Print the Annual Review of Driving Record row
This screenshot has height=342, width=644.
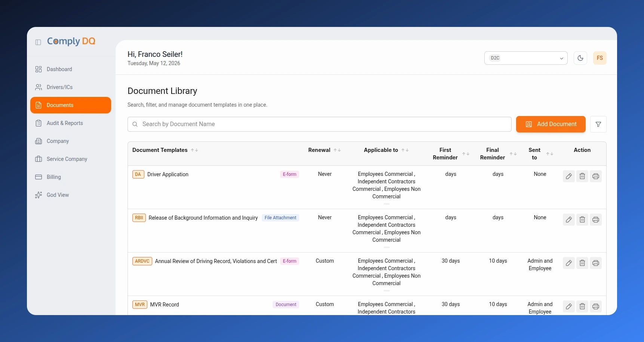pyautogui.click(x=596, y=263)
